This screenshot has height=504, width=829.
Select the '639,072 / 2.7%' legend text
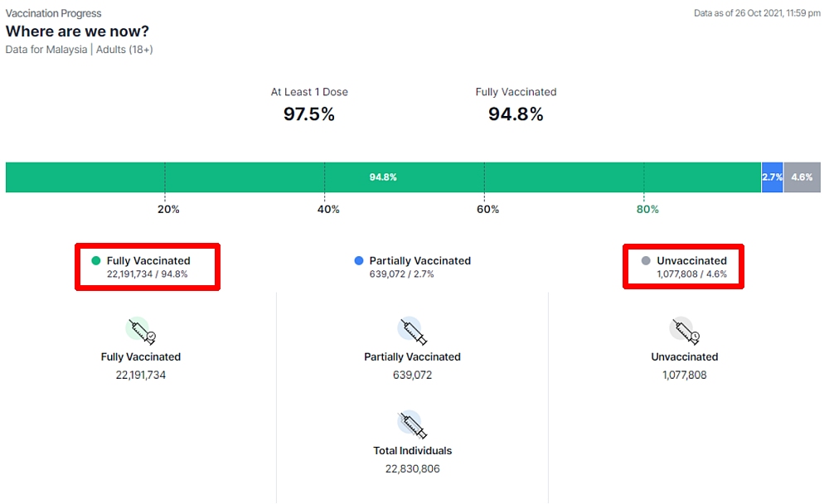tap(401, 274)
